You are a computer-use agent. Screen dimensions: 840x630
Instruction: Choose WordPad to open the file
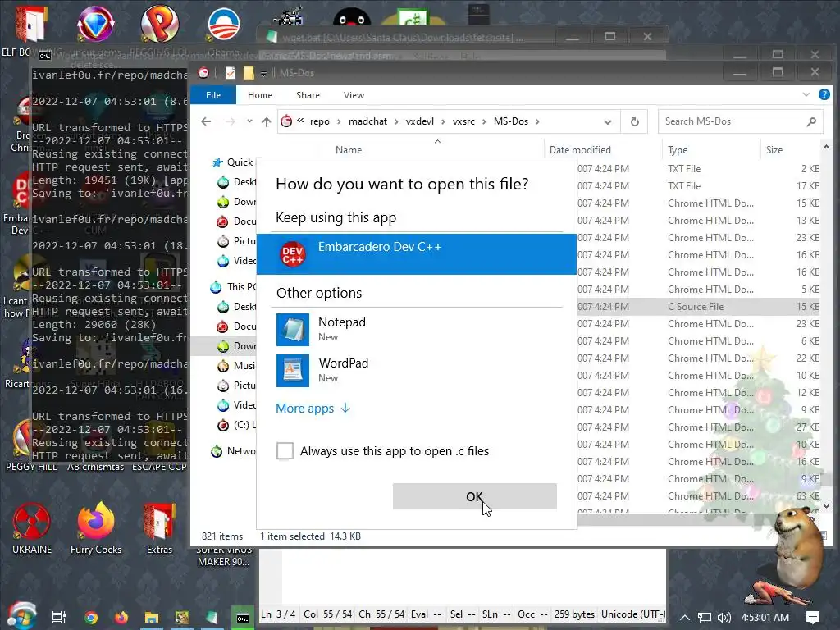click(x=416, y=370)
